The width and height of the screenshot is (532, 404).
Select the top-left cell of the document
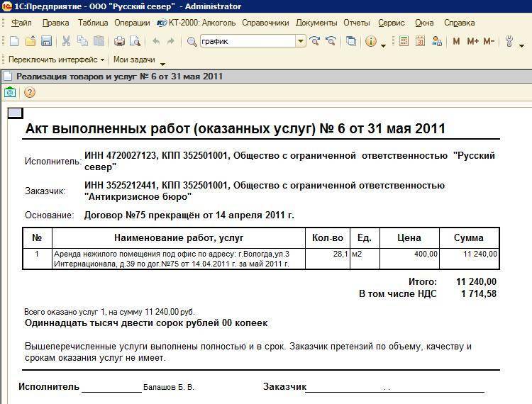point(15,113)
